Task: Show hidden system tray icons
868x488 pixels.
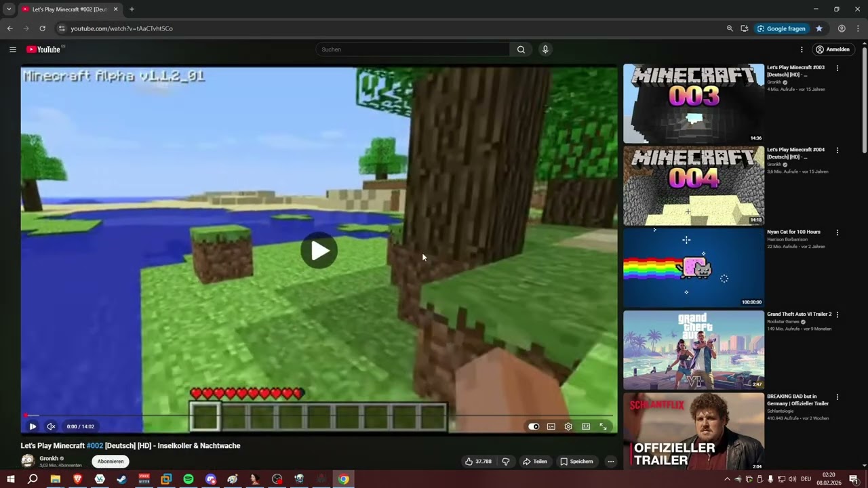Action: [x=727, y=479]
